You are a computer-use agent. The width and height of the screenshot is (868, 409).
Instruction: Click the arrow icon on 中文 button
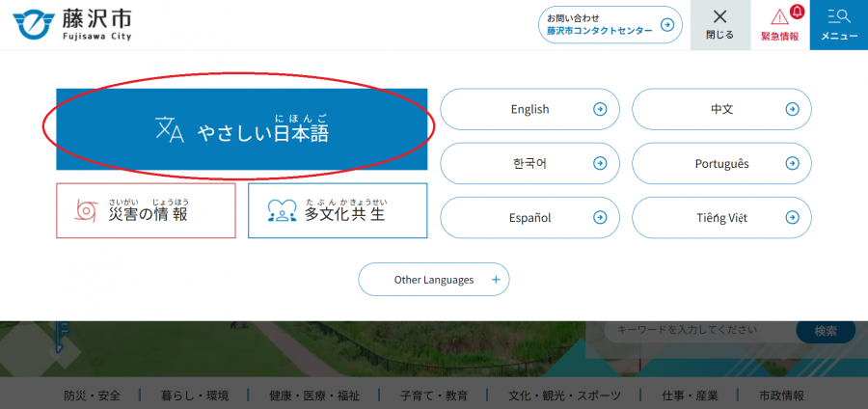(x=792, y=109)
